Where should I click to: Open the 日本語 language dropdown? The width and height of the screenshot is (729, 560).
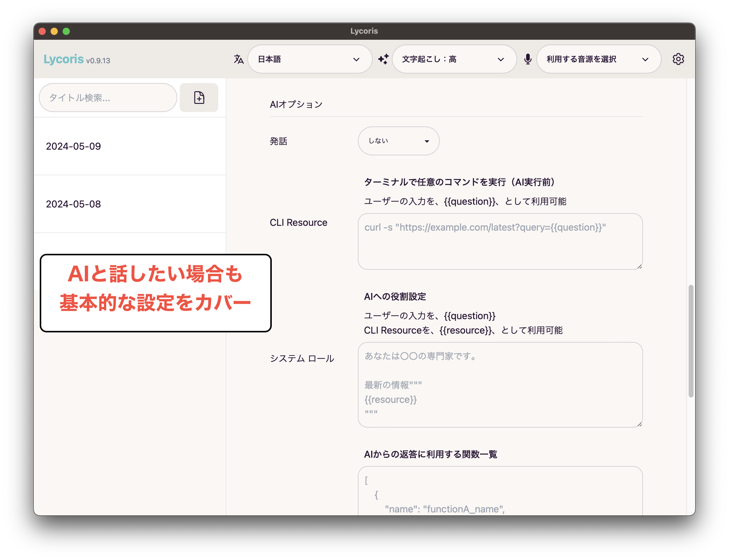(x=309, y=59)
